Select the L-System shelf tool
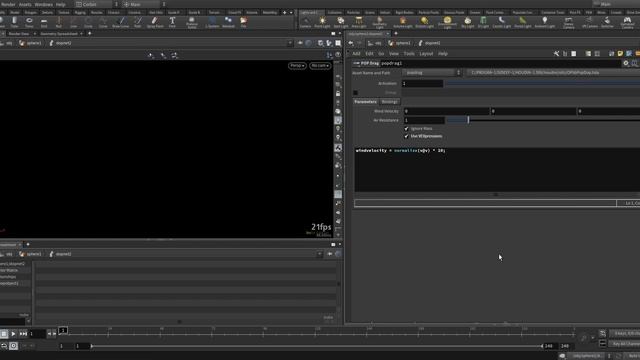The image size is (640, 360). [x=212, y=22]
